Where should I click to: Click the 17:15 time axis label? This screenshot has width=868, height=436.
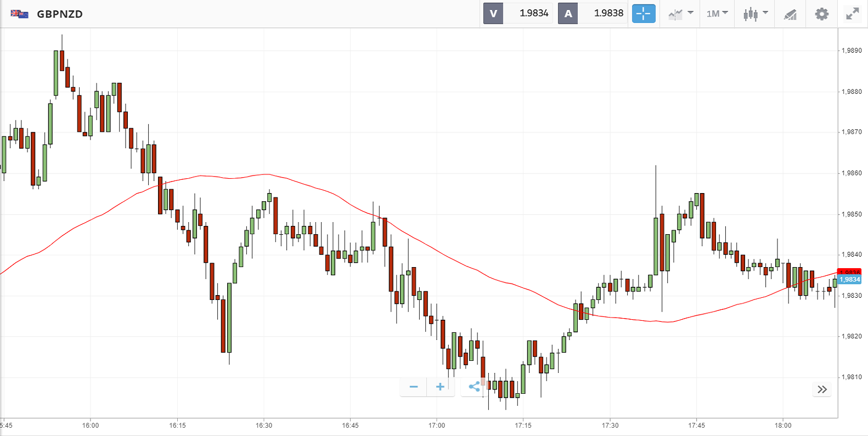(x=523, y=426)
